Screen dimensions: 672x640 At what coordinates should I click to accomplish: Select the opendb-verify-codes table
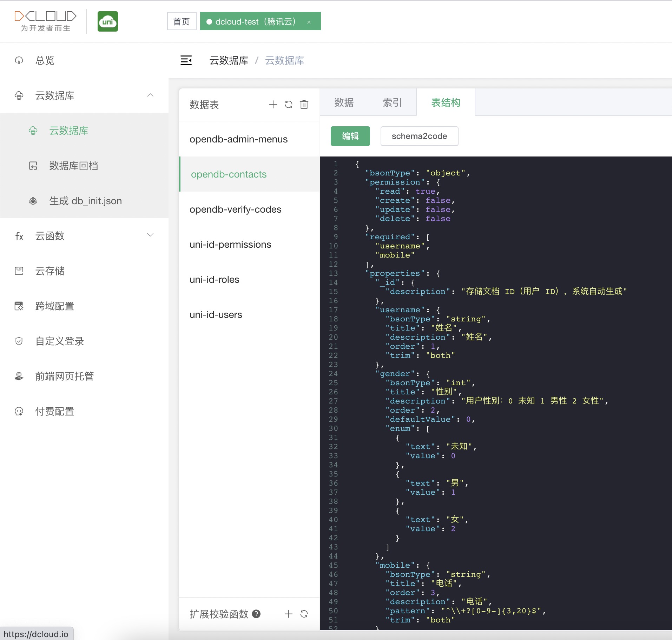click(235, 209)
